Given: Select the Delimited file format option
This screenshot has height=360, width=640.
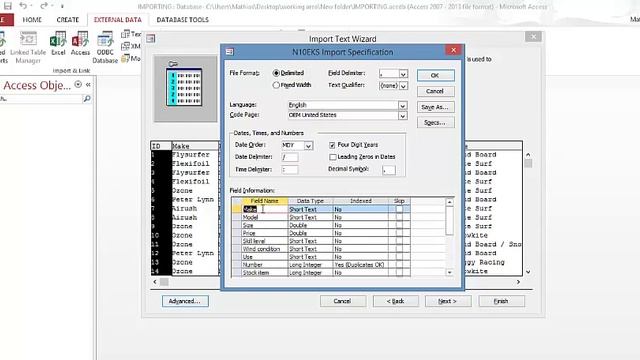Looking at the screenshot, I should pyautogui.click(x=276, y=73).
